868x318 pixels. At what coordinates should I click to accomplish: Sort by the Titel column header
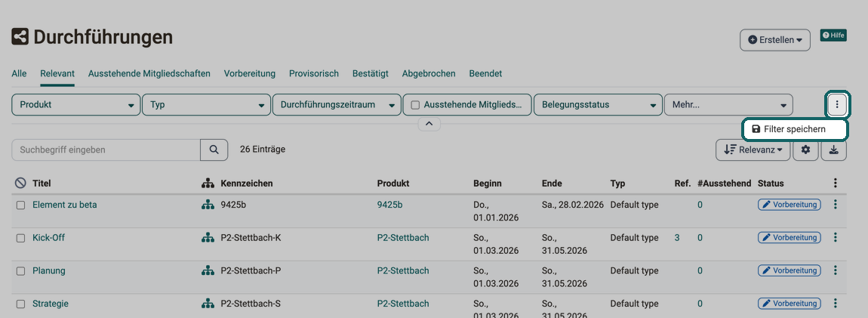[x=42, y=183]
